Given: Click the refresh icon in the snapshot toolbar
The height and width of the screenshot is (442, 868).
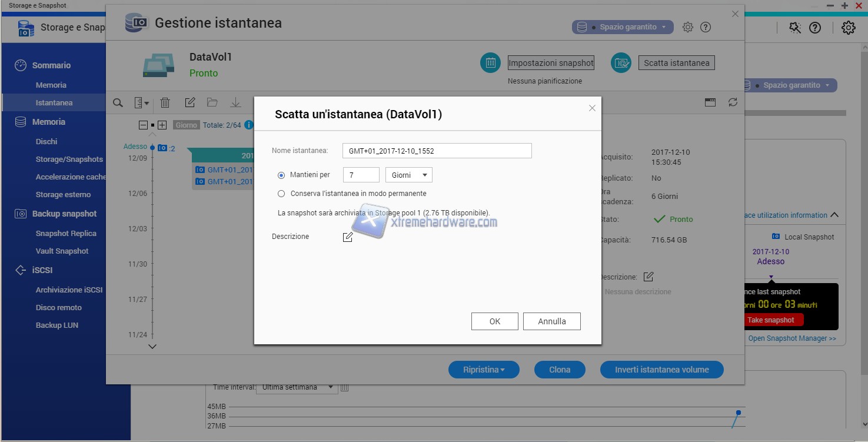Looking at the screenshot, I should point(733,102).
